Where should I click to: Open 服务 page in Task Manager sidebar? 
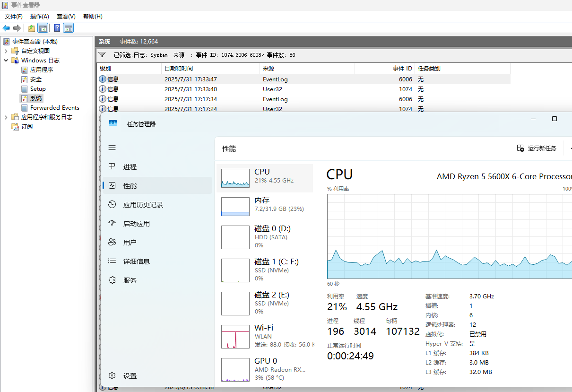pyautogui.click(x=157, y=280)
